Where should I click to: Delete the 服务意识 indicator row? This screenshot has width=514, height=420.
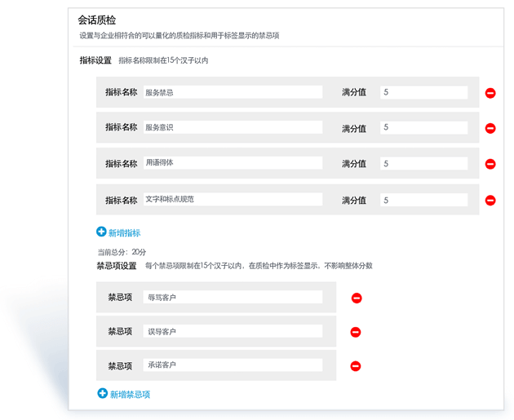(490, 128)
